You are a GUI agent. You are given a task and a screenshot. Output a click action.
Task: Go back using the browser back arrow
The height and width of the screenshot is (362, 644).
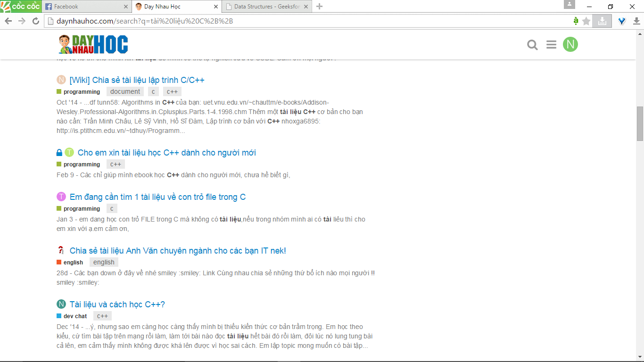(8, 21)
